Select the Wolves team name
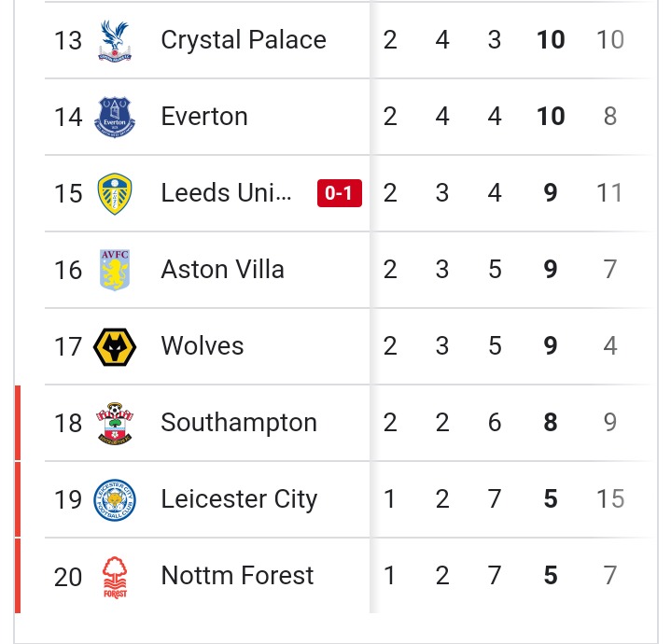671x644 pixels. point(203,345)
